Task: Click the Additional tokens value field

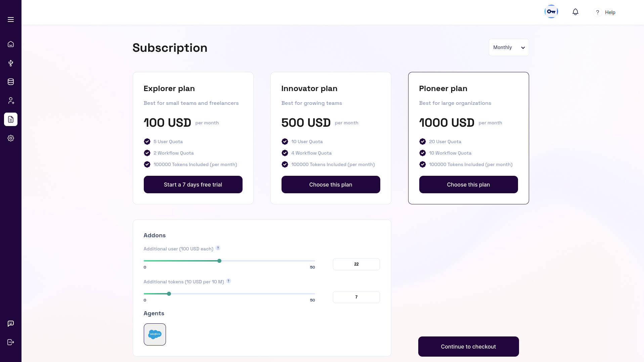Action: click(356, 297)
